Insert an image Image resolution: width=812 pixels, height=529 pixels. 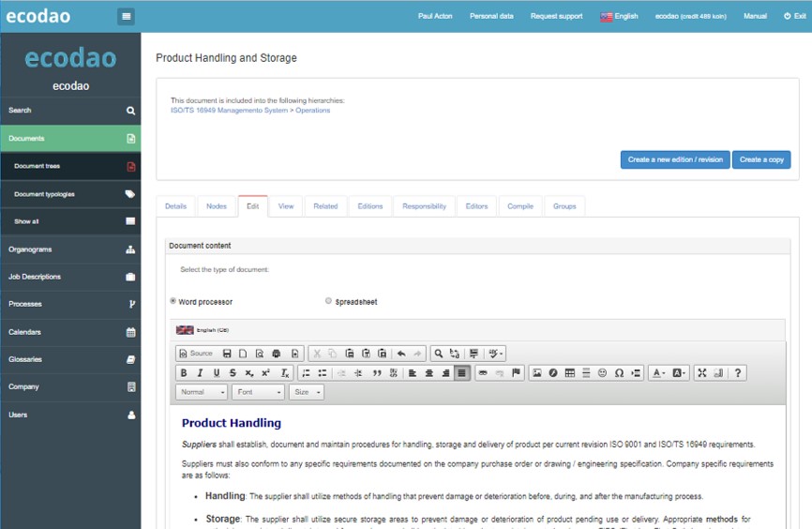point(537,373)
